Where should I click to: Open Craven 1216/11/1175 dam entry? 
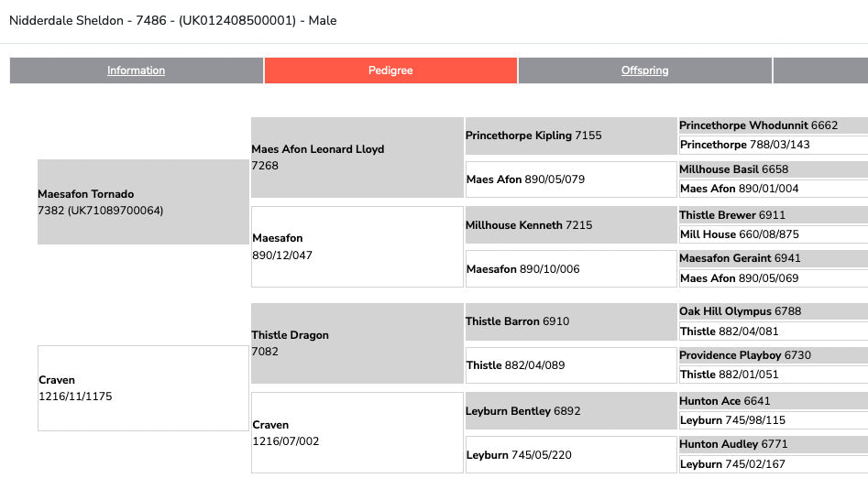click(142, 387)
